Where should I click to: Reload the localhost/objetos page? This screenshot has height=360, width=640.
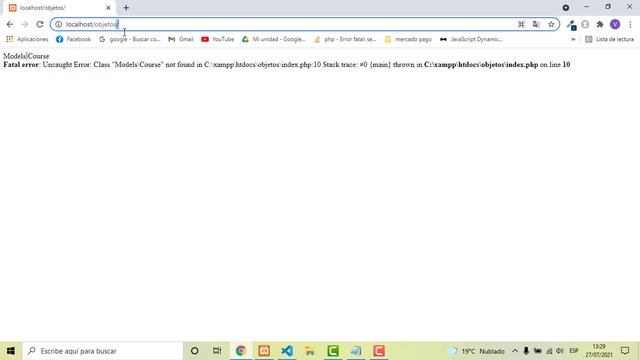pos(40,24)
